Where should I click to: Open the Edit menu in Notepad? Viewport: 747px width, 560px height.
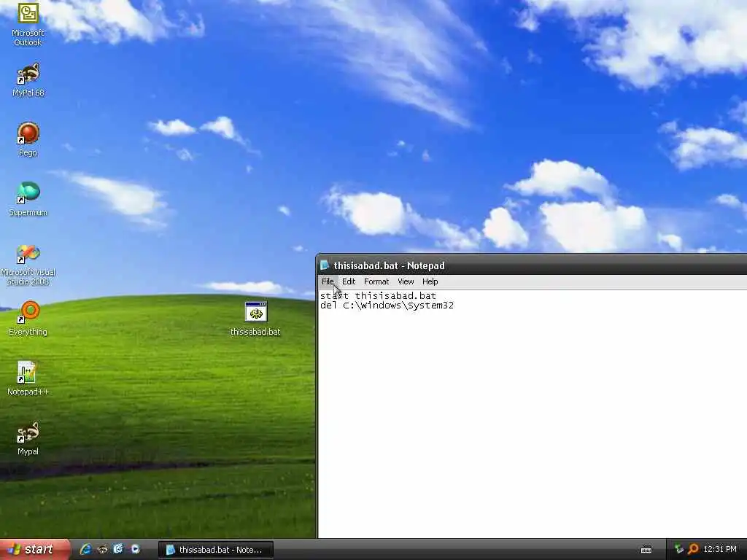[349, 281]
